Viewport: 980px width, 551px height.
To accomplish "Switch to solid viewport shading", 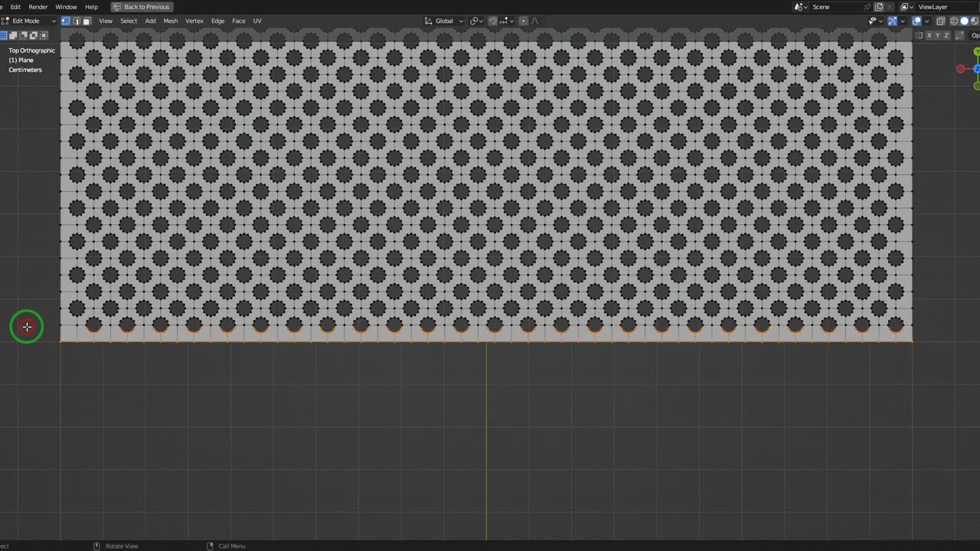I will (964, 21).
